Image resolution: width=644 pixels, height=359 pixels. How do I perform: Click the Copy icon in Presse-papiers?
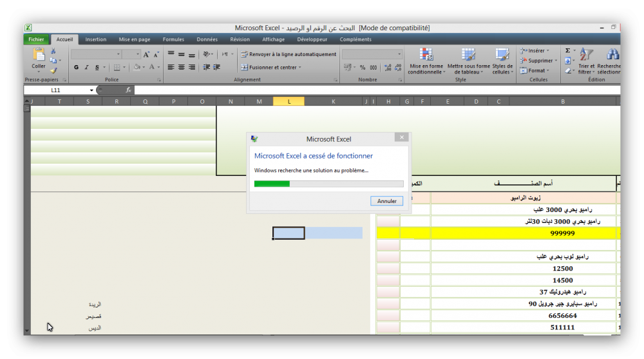(x=53, y=61)
